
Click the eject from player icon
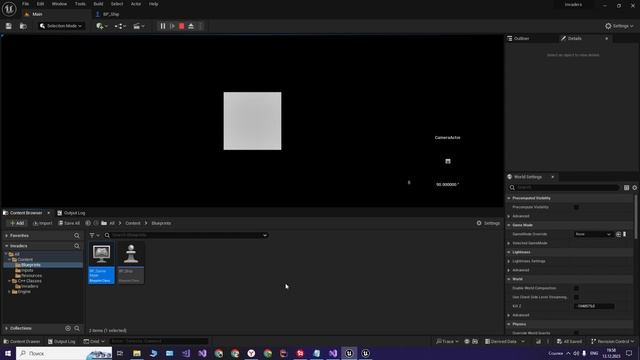(191, 26)
